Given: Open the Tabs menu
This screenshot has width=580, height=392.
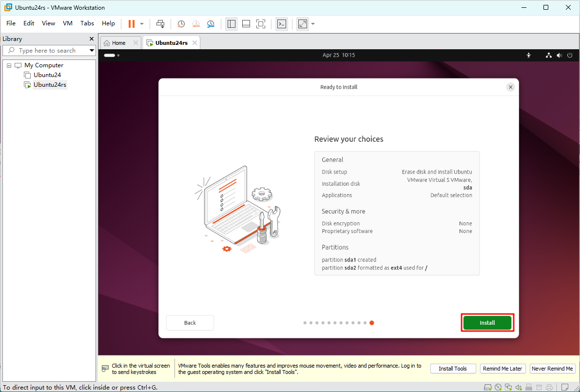Looking at the screenshot, I should (x=87, y=23).
